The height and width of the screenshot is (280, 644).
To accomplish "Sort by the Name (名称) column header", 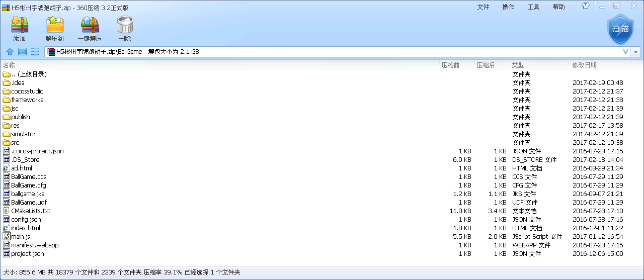I will (9, 65).
